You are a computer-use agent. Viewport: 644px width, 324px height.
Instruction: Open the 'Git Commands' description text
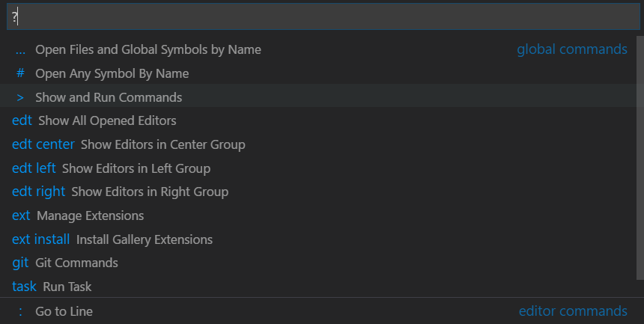(x=76, y=263)
